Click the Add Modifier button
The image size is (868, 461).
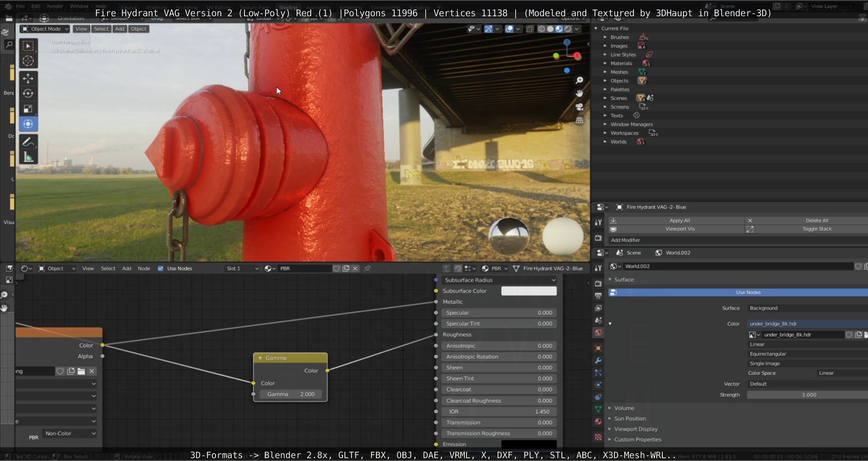click(x=738, y=240)
